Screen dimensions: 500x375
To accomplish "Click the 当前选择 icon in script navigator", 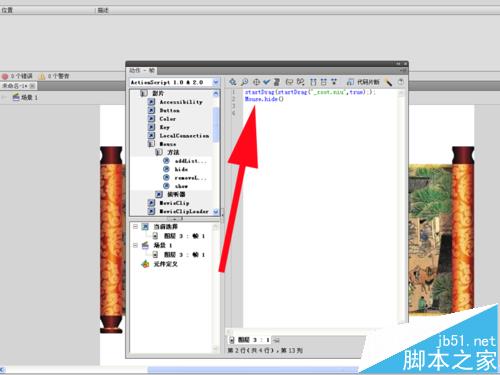I will click(145, 227).
